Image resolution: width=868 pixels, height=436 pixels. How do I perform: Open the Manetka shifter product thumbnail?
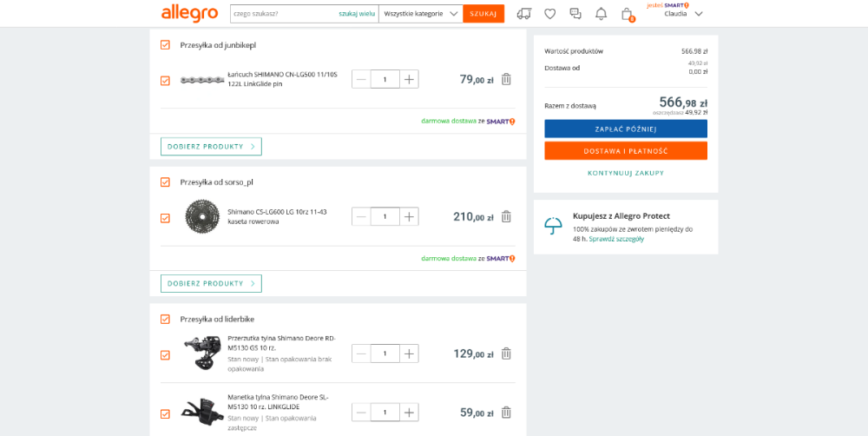202,412
